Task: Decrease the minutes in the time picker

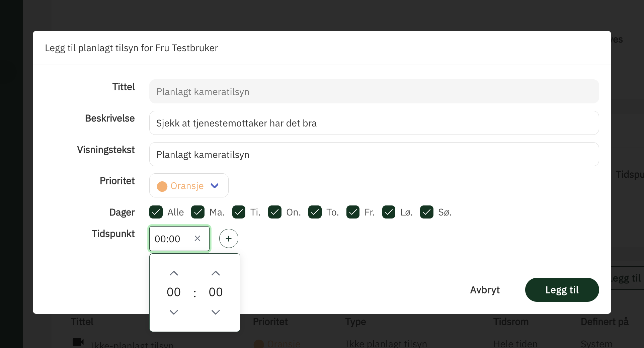Action: click(216, 312)
